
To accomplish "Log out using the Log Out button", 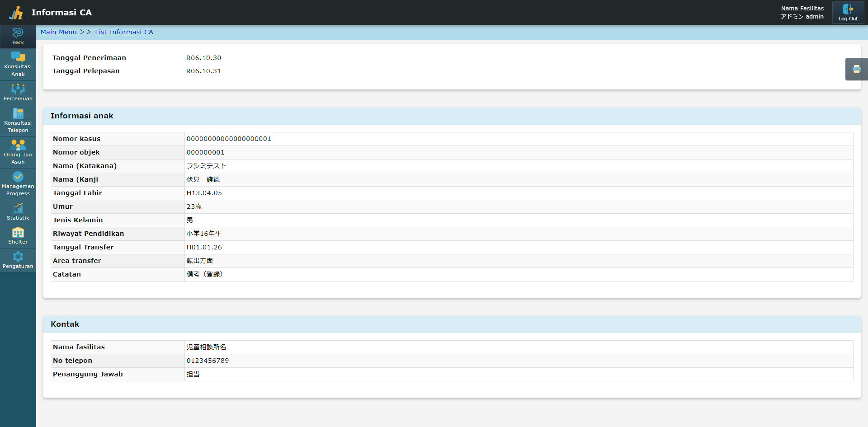I will coord(848,13).
